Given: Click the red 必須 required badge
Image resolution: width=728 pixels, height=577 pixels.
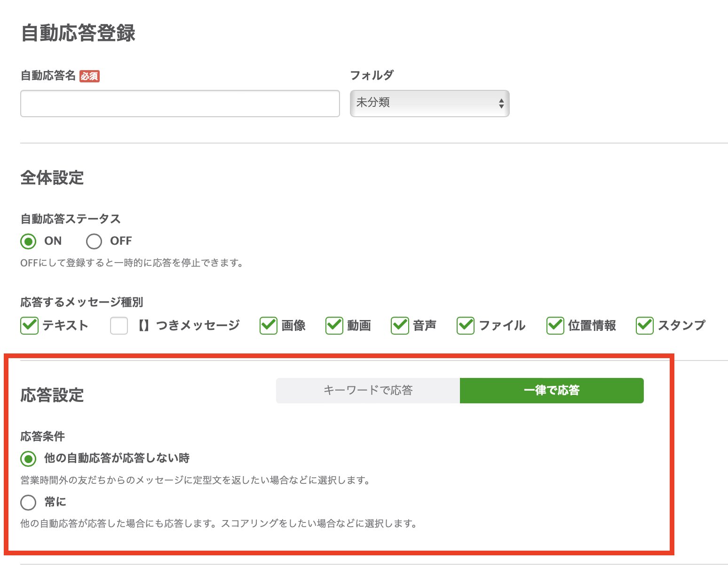Looking at the screenshot, I should click(x=90, y=76).
